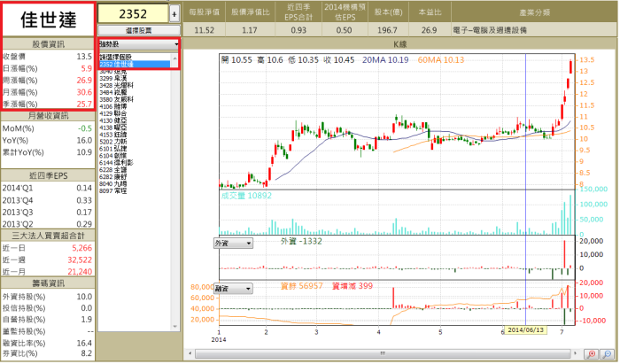Viewport: 620px width, 364px height.
Task: Select stock 4129 聯合 in the list
Action: click(113, 113)
